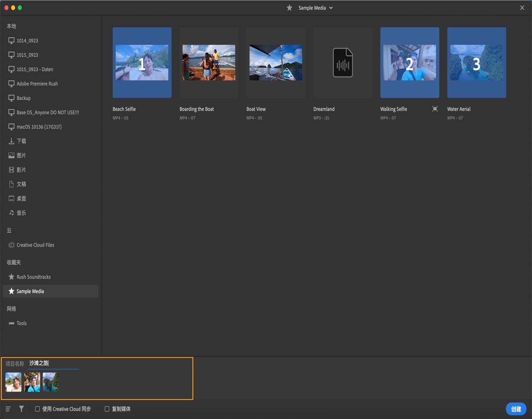
Task: Click the Dreamland file name
Action: click(324, 109)
